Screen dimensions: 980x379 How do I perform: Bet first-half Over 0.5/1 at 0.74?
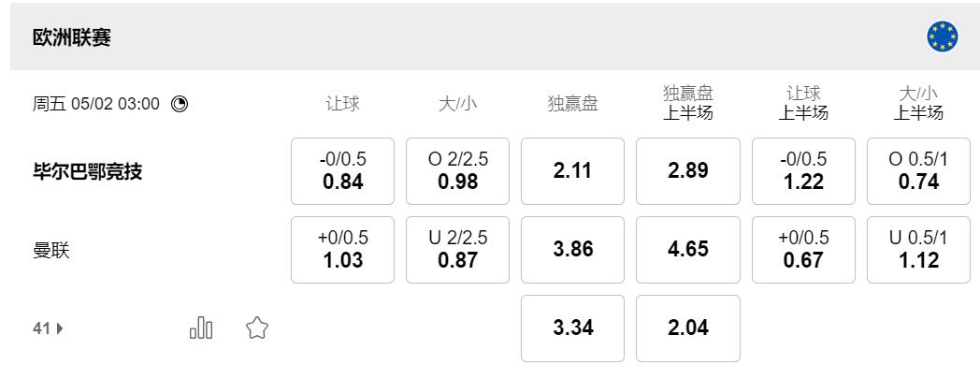(x=918, y=171)
